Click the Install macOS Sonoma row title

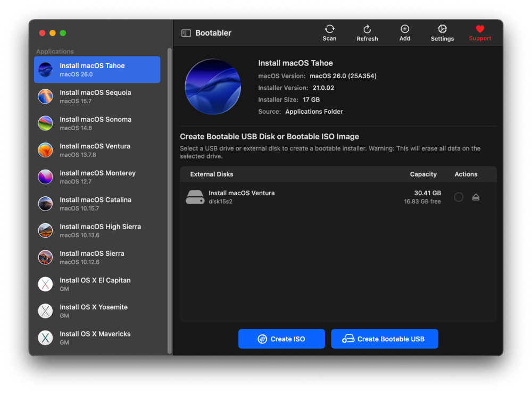point(95,119)
